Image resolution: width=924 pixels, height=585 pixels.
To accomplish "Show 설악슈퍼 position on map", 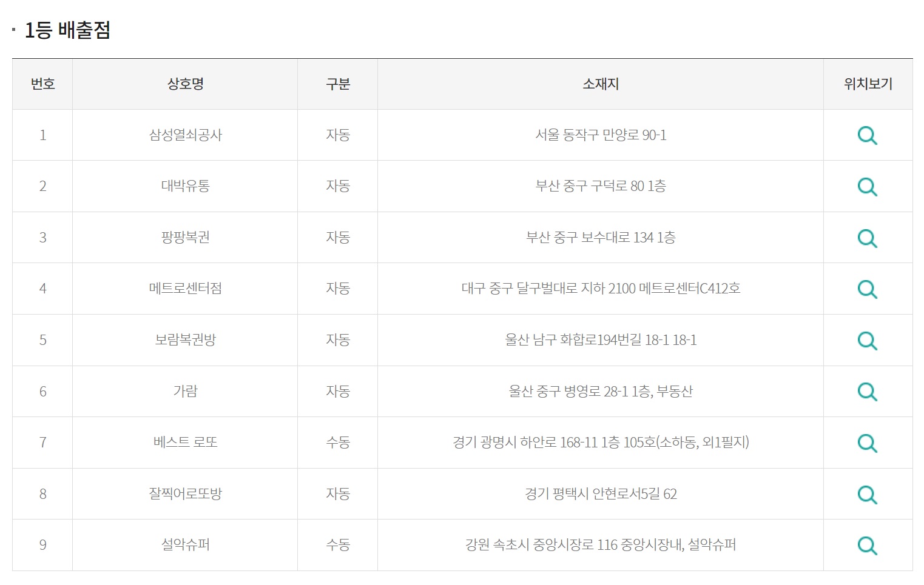I will (x=868, y=545).
